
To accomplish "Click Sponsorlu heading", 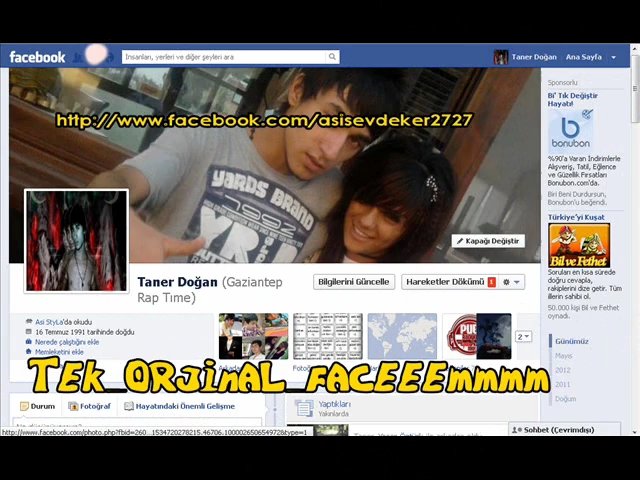I will [562, 83].
